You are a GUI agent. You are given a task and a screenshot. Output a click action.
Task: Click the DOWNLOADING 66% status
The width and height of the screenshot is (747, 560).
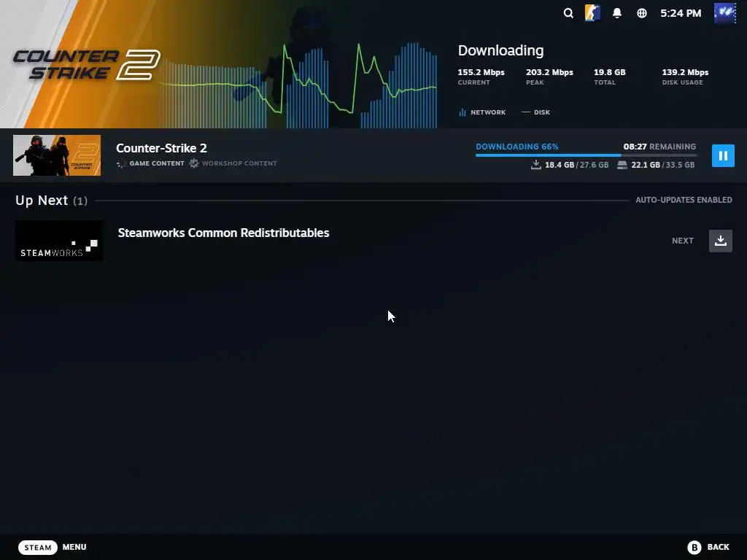coord(517,147)
